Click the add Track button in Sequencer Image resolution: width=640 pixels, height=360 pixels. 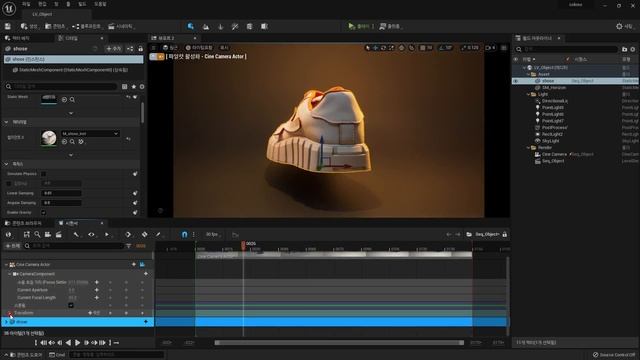coord(13,246)
